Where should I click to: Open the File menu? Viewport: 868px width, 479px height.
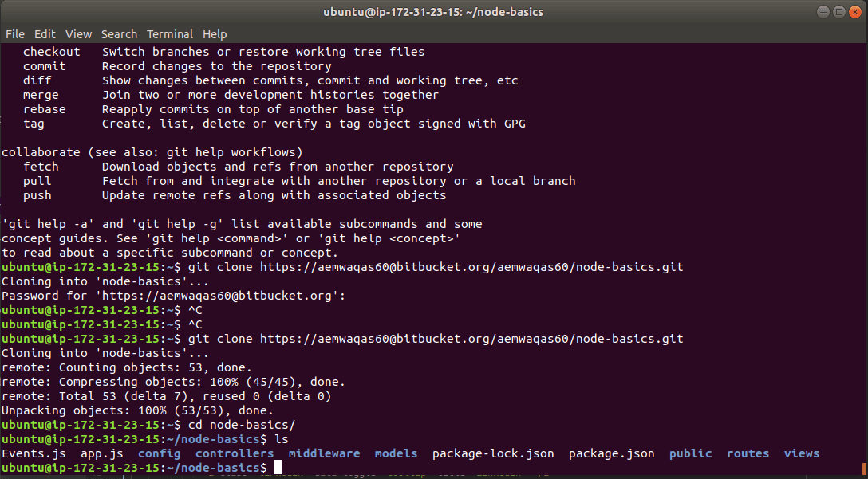[14, 34]
